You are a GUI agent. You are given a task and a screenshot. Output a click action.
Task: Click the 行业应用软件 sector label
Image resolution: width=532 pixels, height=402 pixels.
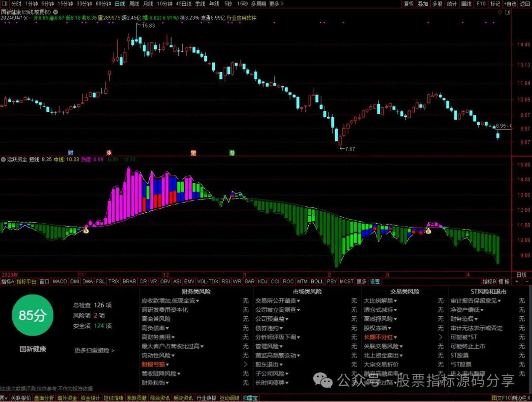(x=241, y=18)
